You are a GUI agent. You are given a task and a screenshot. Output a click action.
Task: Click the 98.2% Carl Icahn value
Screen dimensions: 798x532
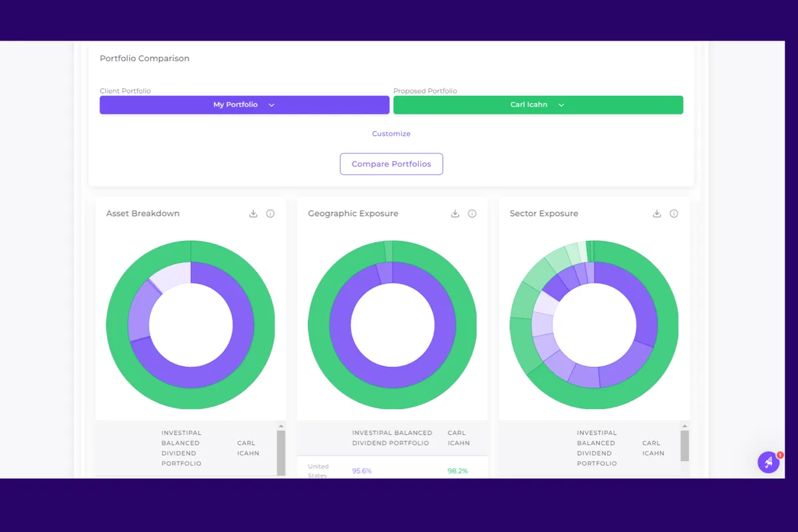click(x=458, y=471)
